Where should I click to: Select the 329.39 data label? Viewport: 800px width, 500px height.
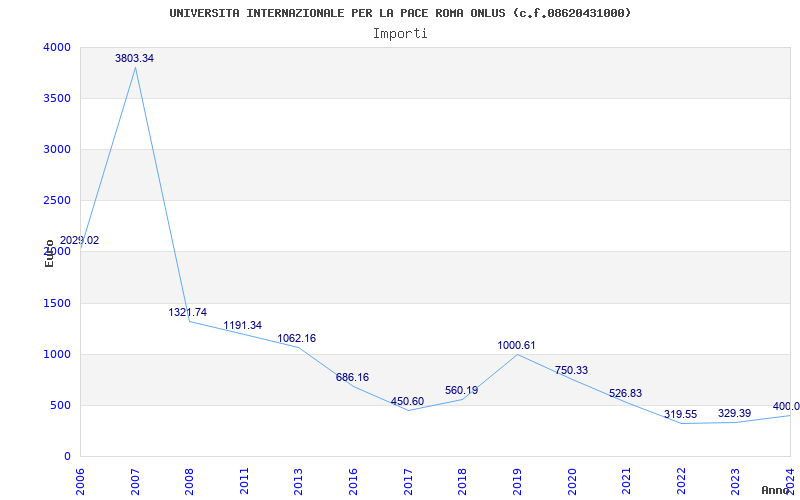pyautogui.click(x=735, y=413)
